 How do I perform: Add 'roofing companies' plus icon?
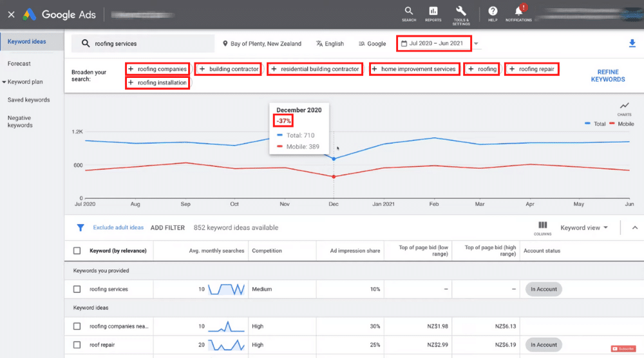131,69
